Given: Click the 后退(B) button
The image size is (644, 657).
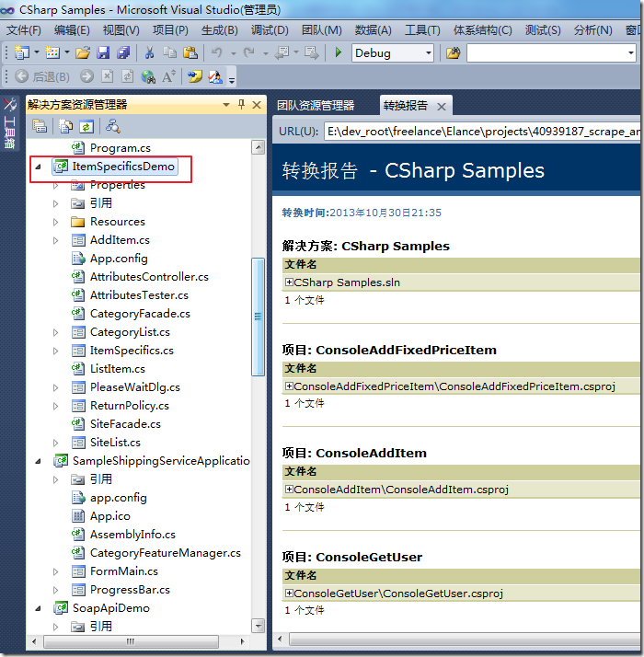Looking at the screenshot, I should pos(52,76).
